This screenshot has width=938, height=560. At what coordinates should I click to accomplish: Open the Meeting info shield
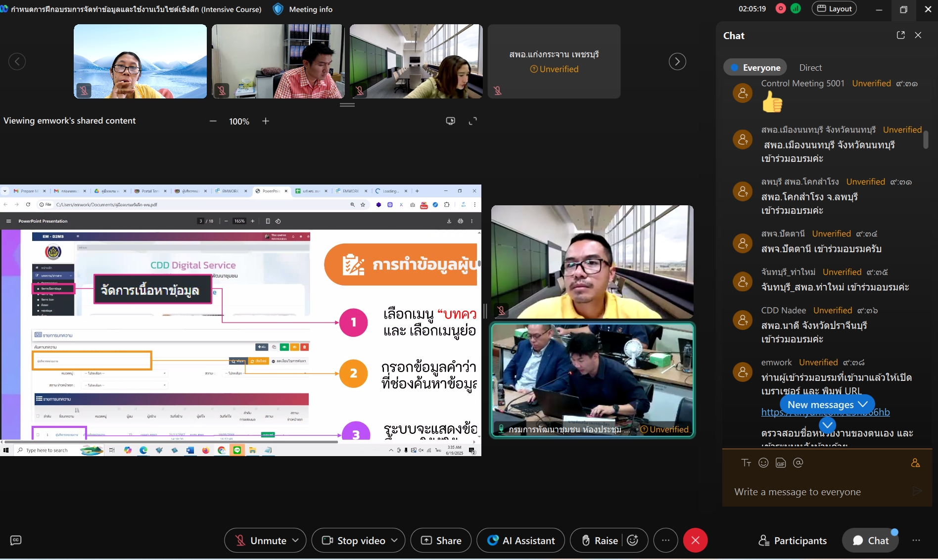tap(278, 9)
